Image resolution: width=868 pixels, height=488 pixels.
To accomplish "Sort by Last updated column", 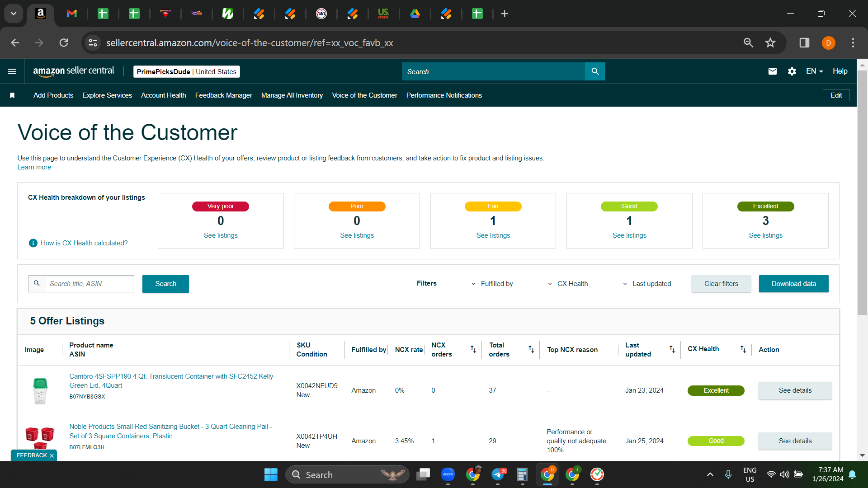I will point(672,349).
